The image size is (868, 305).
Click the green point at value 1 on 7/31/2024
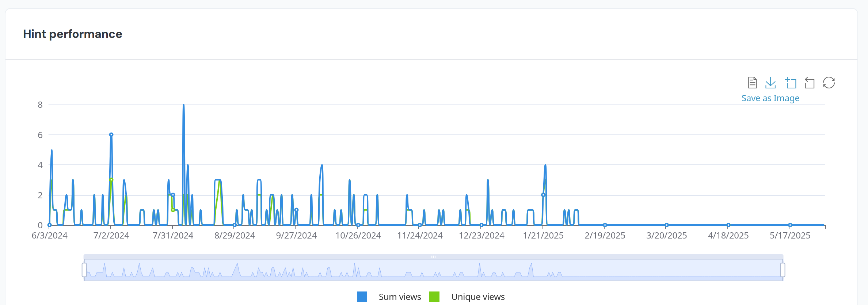173,210
